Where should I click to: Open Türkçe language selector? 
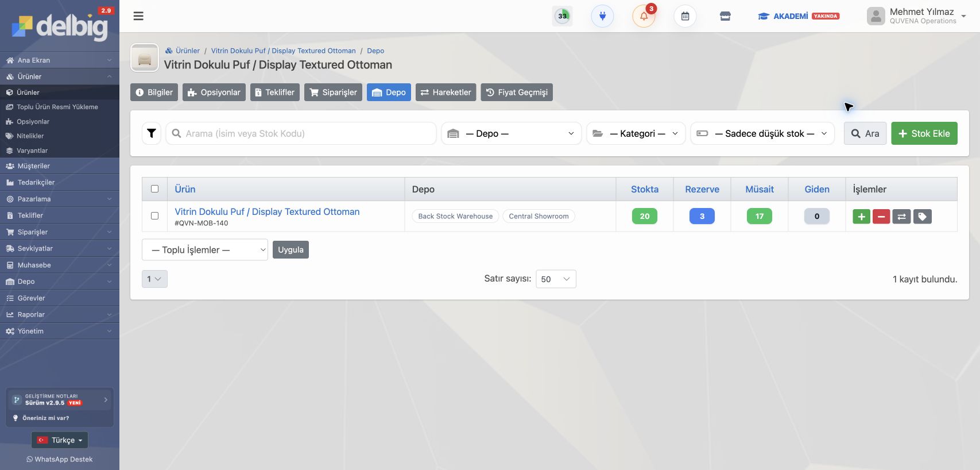(x=60, y=440)
